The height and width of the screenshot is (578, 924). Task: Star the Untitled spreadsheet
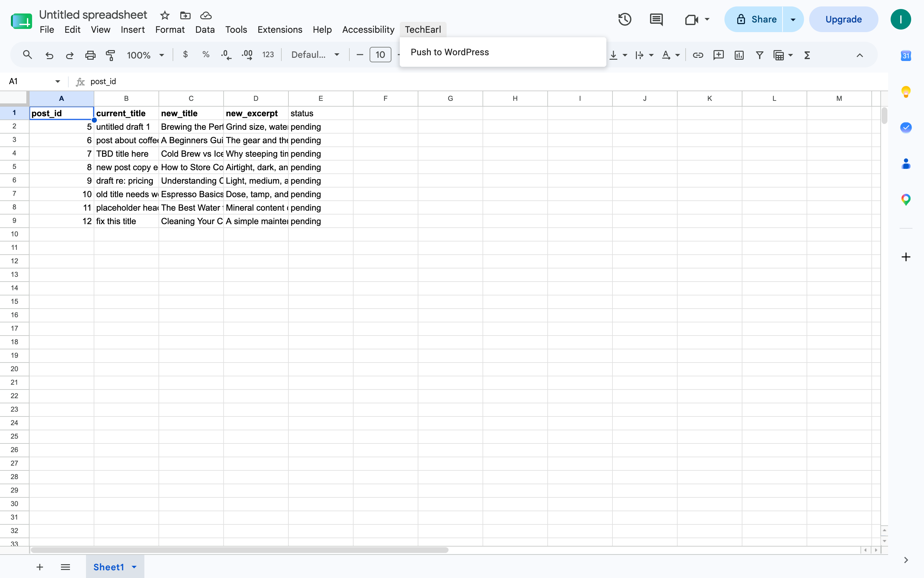tap(165, 15)
